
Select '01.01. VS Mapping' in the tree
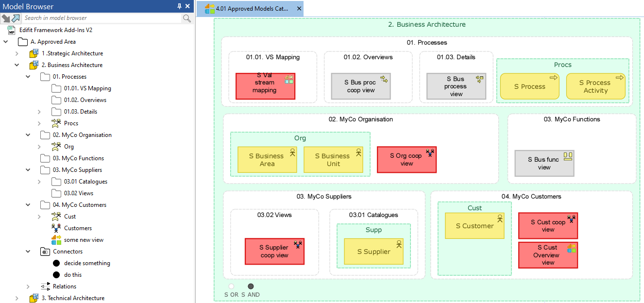[x=87, y=88]
